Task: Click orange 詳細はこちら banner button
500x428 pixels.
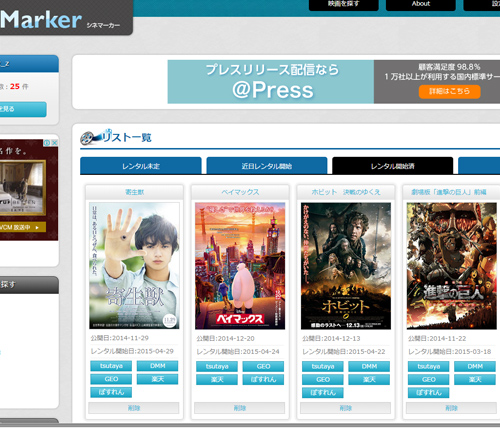Action: click(450, 91)
